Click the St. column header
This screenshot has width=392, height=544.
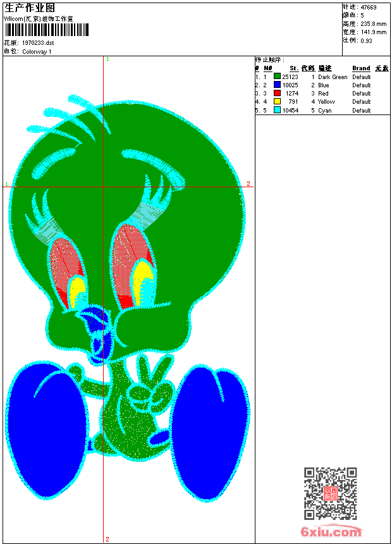point(294,68)
